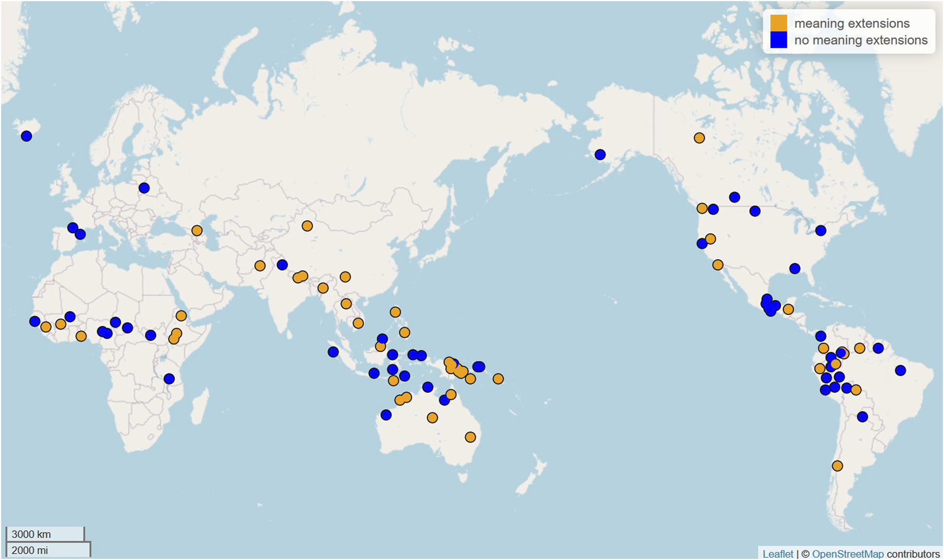The image size is (944, 560).
Task: Select the orange marker in Pakistan
Action: click(259, 266)
